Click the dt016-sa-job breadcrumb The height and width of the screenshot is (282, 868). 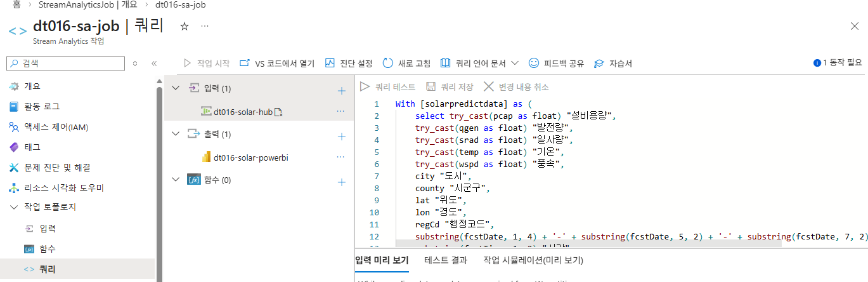180,4
